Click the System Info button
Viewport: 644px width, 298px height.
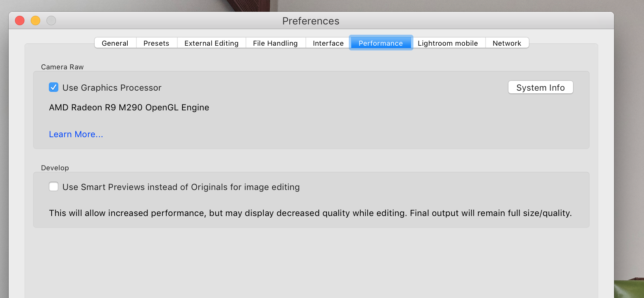tap(540, 88)
